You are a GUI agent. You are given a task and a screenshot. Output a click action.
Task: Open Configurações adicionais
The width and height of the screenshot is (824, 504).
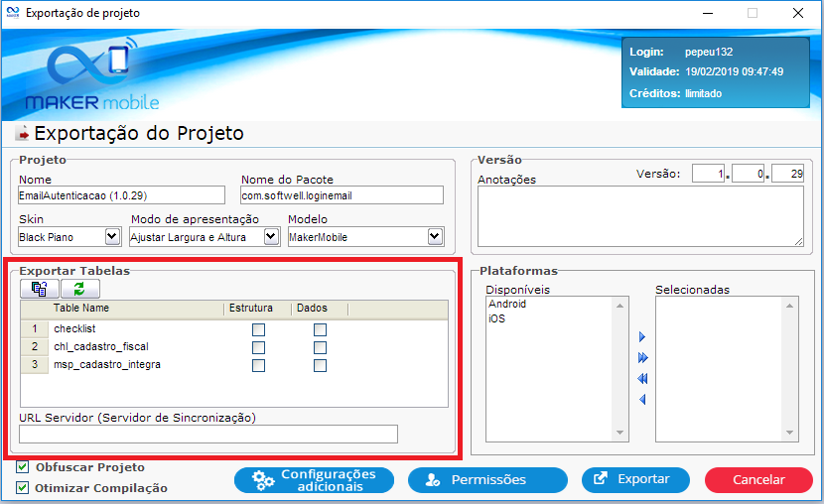pyautogui.click(x=315, y=480)
